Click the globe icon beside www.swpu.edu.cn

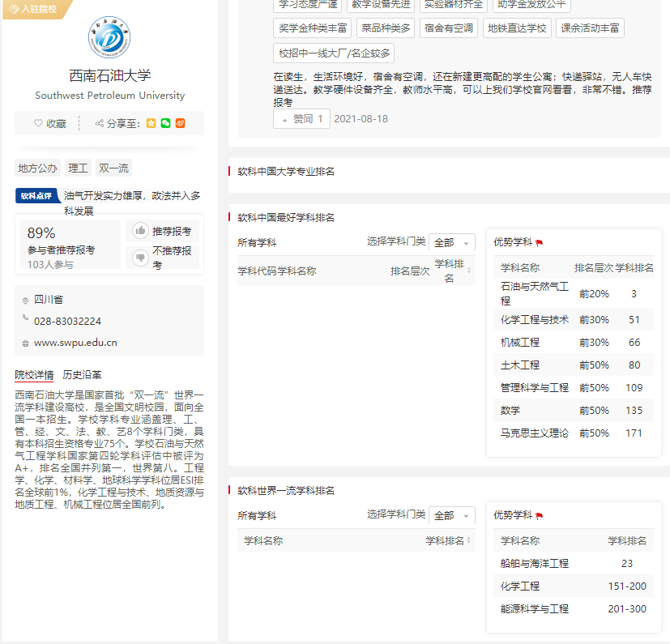pos(25,343)
